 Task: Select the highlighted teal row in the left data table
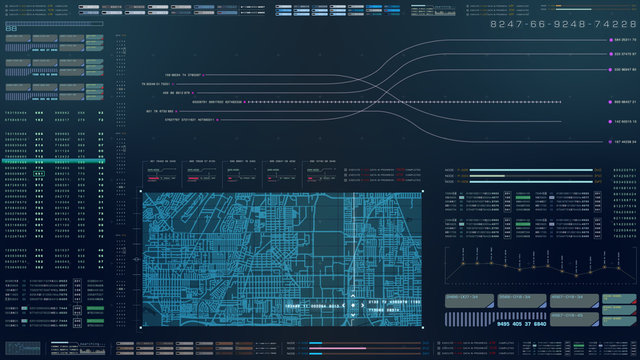[53, 162]
